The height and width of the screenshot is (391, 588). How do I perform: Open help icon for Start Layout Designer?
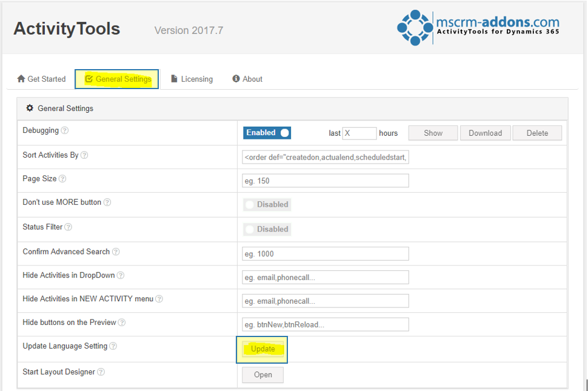(101, 372)
